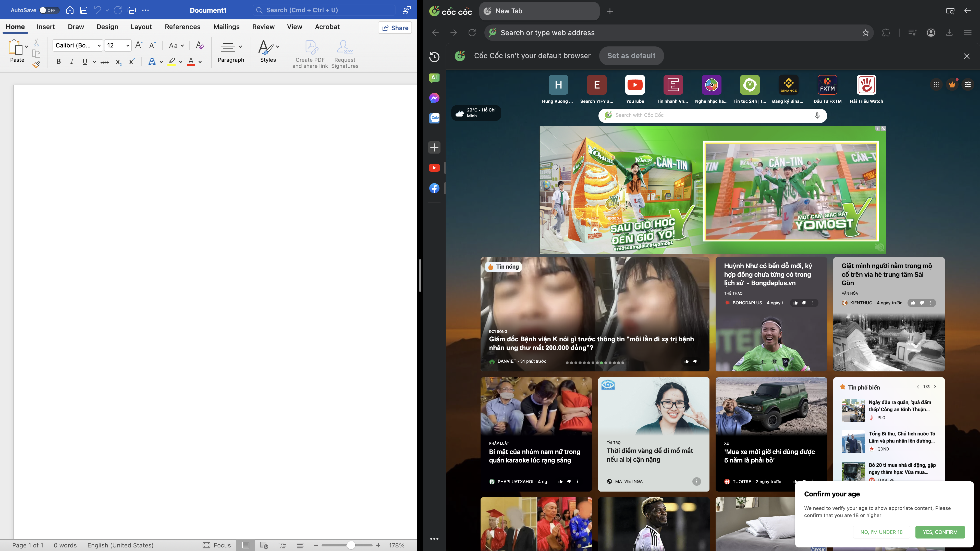980x551 pixels.
Task: Adjust the Word zoom slider handle
Action: (x=351, y=545)
